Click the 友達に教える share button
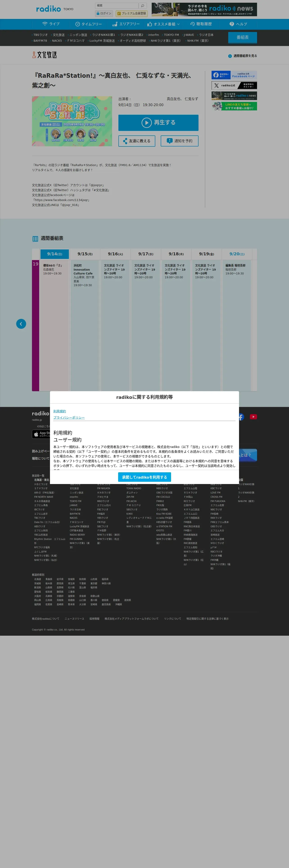Image resolution: width=289 pixels, height=868 pixels. pos(137,141)
